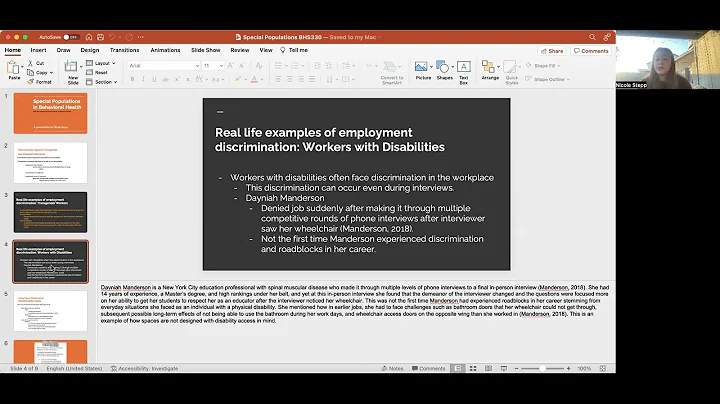Viewport: 720px width, 404px height.
Task: Toggle the AutoSave switch
Action: [x=71, y=37]
